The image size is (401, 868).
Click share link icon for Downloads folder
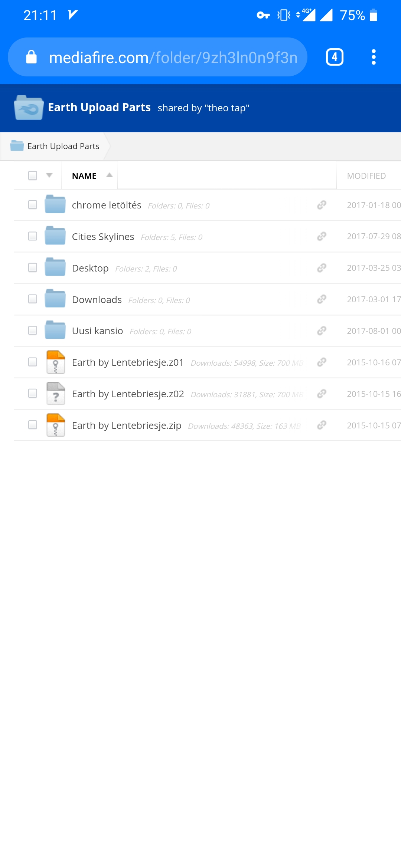click(x=322, y=299)
